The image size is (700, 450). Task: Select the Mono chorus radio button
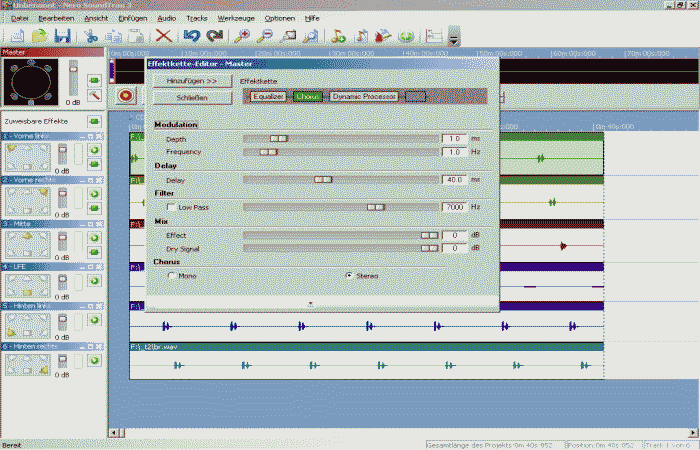point(171,275)
